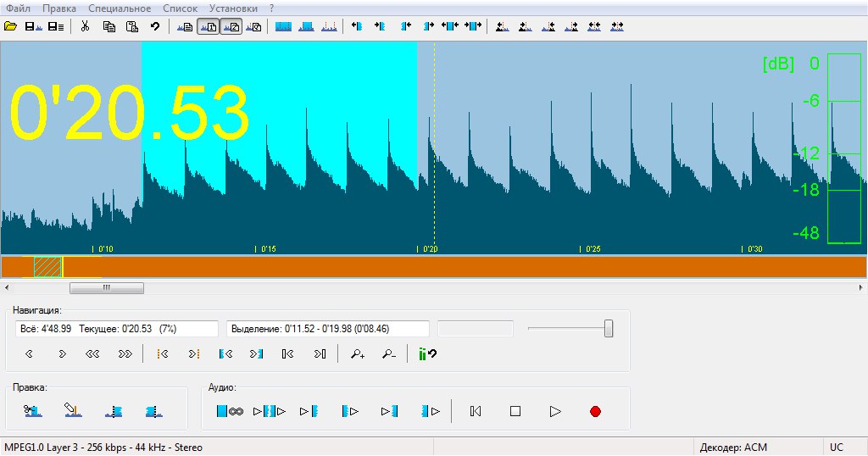Click the undo arrow in top toolbar

point(155,26)
